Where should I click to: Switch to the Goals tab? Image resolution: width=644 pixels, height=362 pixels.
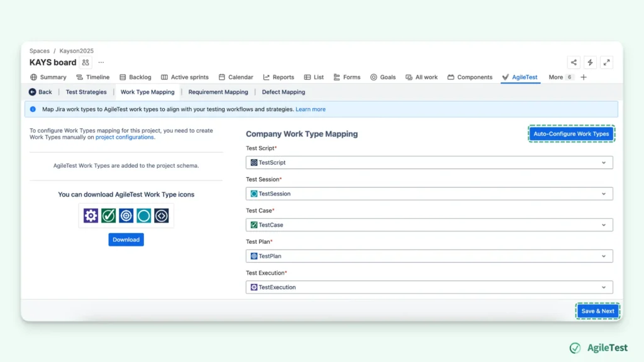pos(383,77)
